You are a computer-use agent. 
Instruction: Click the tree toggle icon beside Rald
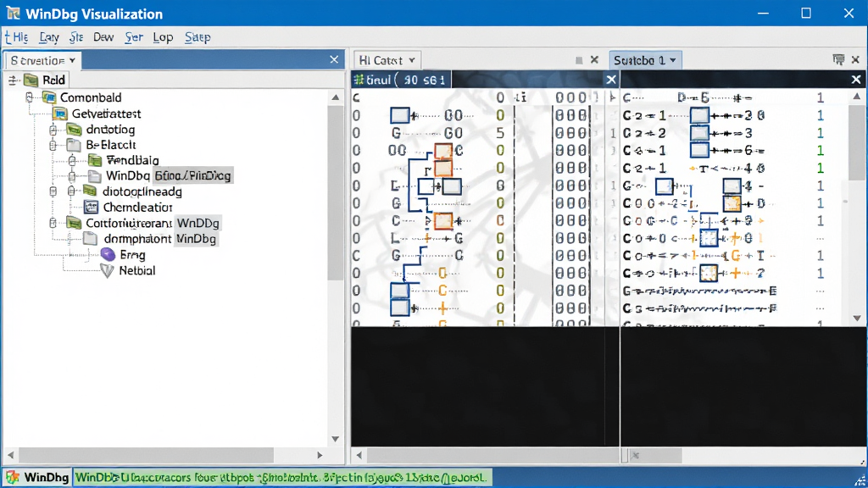(14, 80)
